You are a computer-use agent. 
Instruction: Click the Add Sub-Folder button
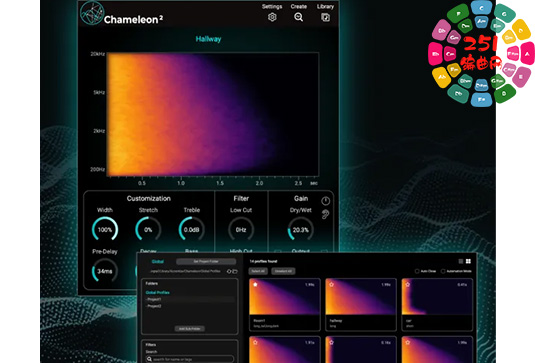click(x=190, y=329)
